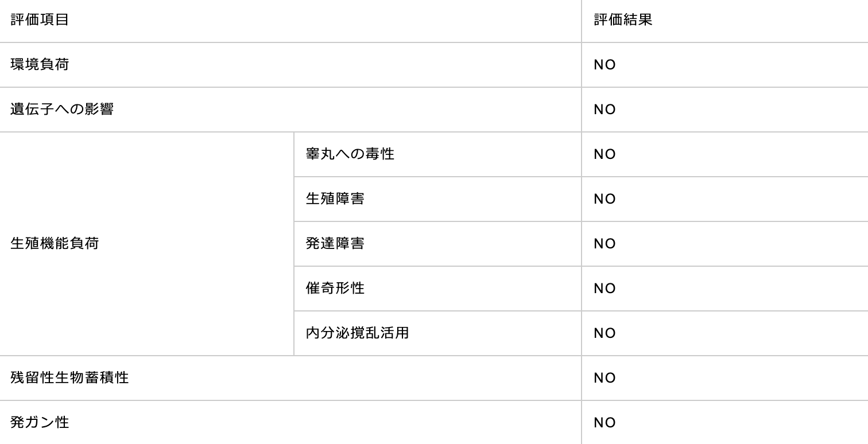Viewport: 868px width, 444px height.
Task: Select the 評価項目 header cell
Action: point(290,21)
